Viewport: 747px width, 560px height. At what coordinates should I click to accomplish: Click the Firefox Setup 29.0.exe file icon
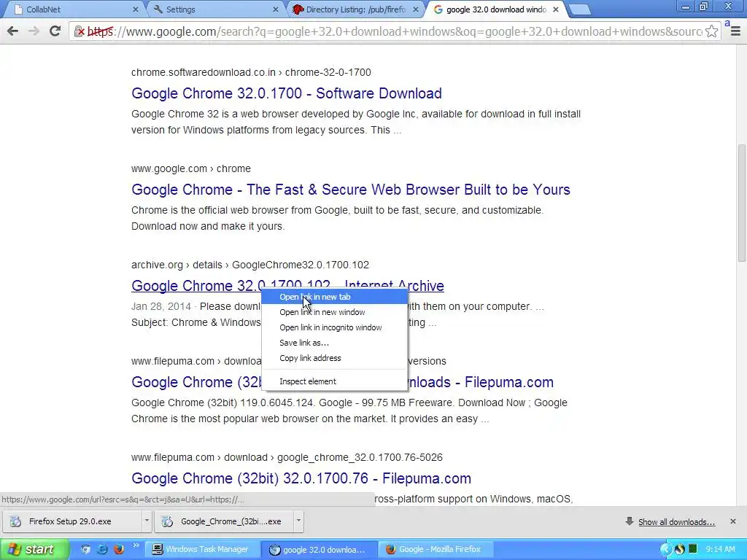coord(16,521)
